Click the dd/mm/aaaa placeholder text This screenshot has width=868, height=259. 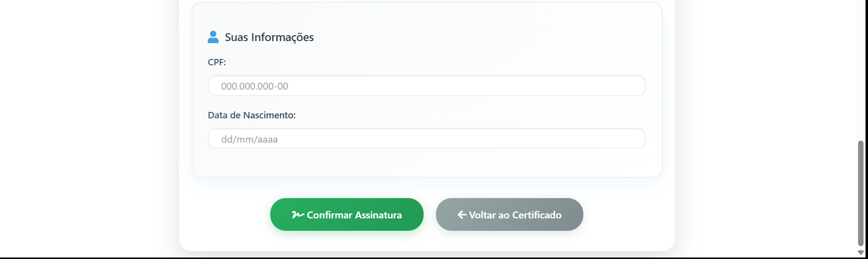[249, 139]
